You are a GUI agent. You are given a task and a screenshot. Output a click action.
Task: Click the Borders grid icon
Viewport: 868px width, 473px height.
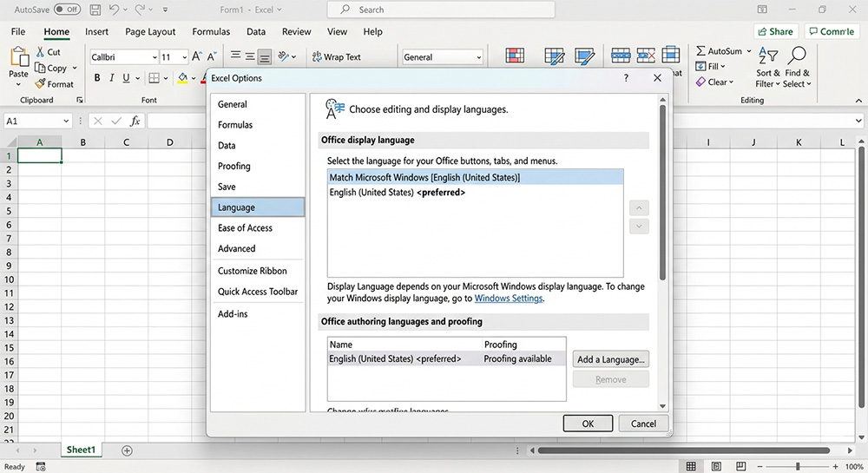click(155, 78)
